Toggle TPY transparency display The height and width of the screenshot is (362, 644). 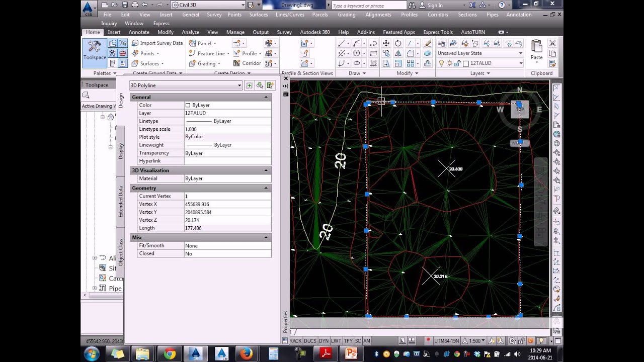348,341
